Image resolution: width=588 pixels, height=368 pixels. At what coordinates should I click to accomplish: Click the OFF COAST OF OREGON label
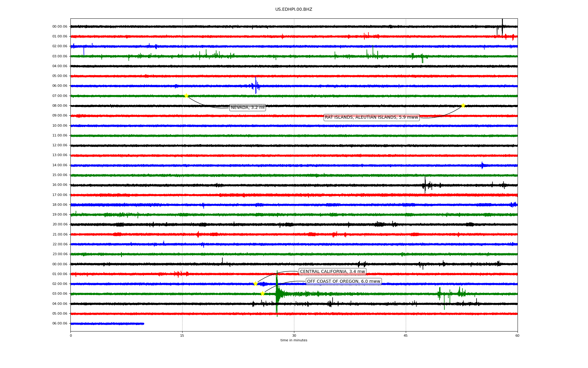343,281
